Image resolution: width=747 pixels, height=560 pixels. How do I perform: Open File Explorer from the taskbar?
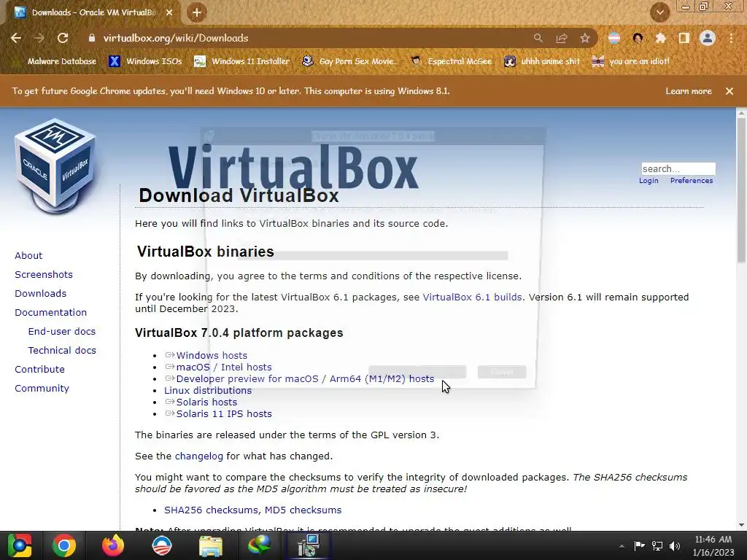pyautogui.click(x=211, y=545)
